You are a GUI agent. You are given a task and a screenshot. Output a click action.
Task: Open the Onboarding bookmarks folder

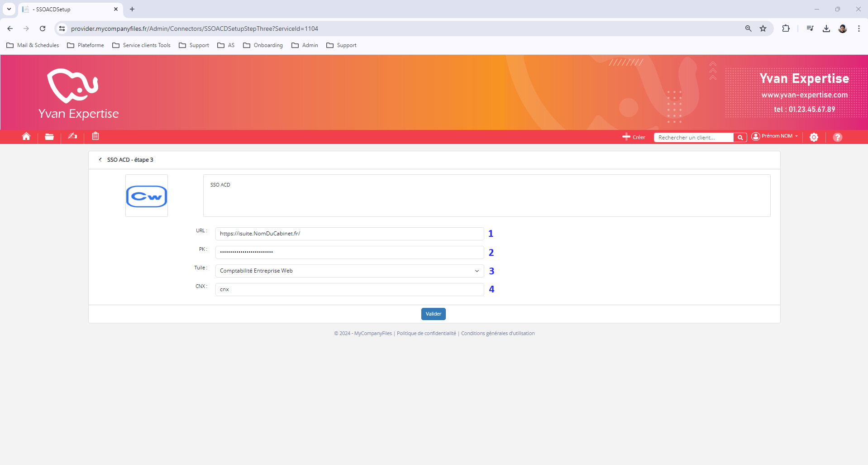263,45
